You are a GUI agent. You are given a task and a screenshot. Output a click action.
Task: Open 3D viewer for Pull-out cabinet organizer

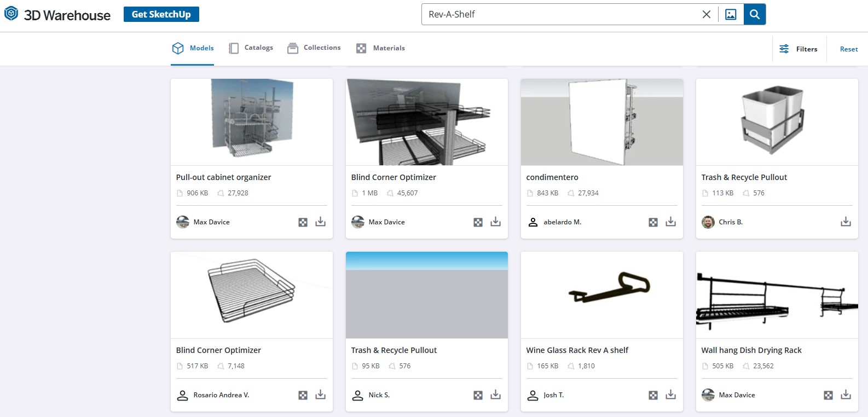(x=303, y=222)
